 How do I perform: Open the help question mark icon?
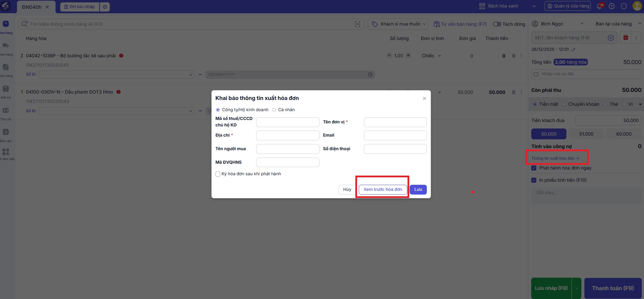612,6
